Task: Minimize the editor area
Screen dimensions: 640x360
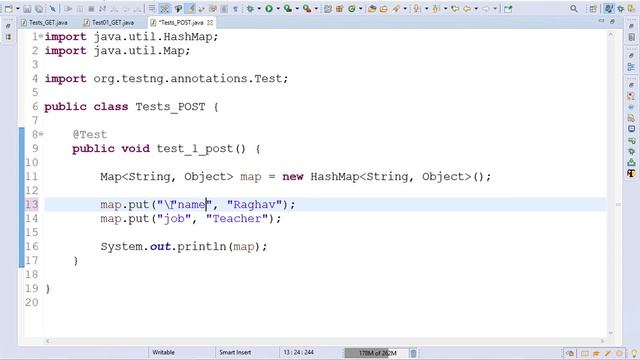Action: click(x=601, y=21)
